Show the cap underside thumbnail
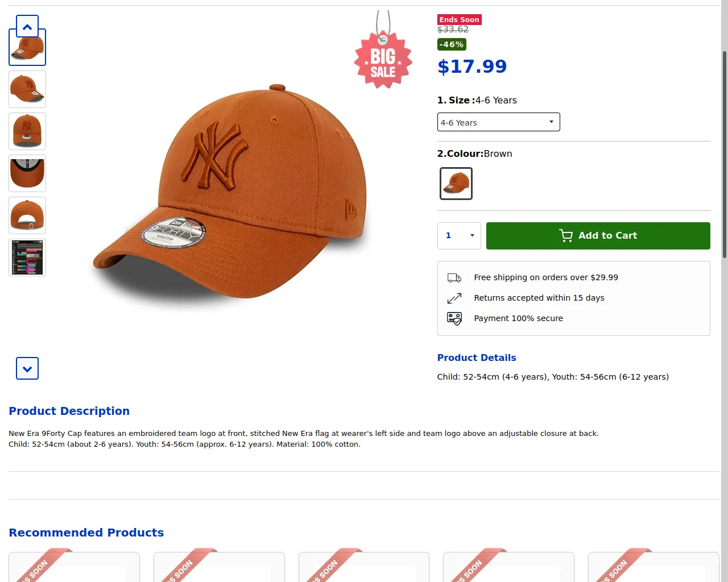The image size is (728, 582). pos(27,173)
